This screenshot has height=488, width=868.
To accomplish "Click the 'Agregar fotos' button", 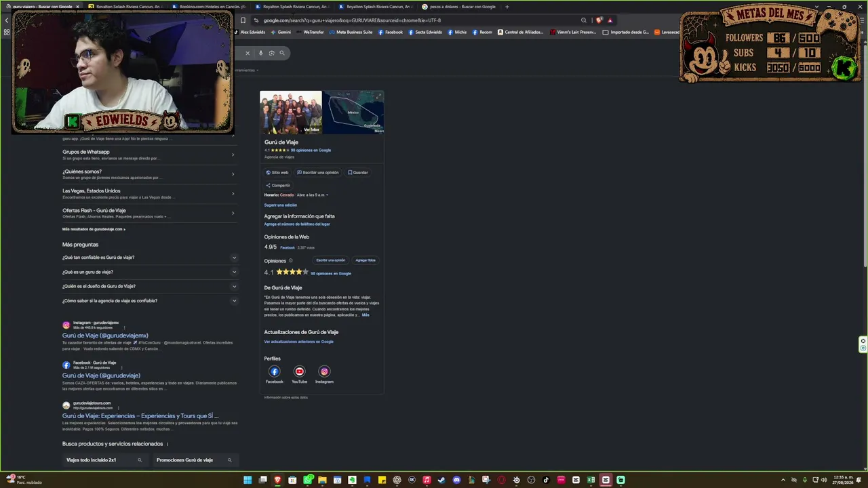I will point(366,260).
